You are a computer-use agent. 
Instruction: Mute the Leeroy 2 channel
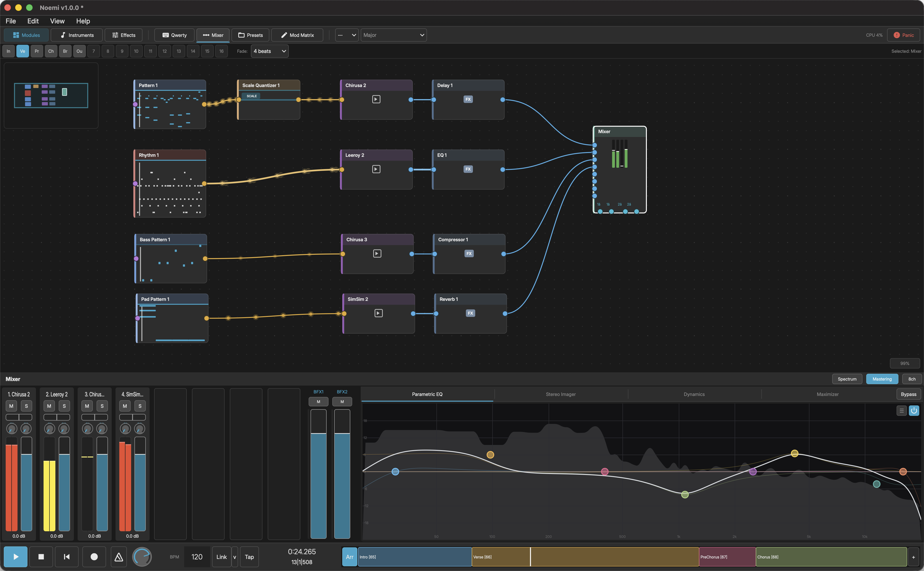click(x=49, y=406)
